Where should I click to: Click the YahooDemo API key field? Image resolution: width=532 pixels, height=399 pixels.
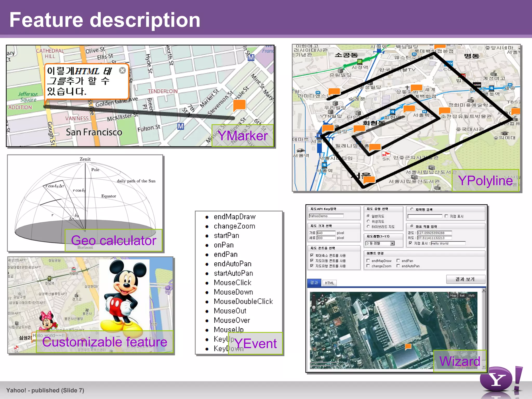coord(326,216)
